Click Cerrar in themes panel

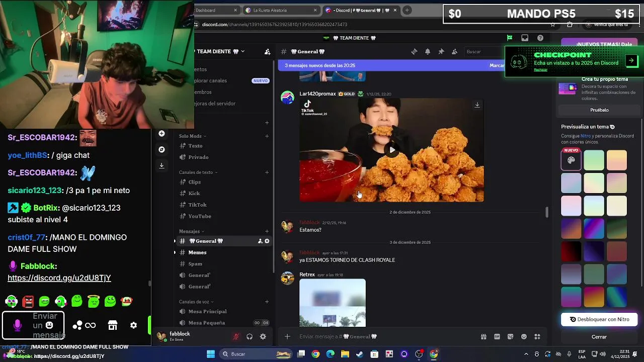coord(599,337)
